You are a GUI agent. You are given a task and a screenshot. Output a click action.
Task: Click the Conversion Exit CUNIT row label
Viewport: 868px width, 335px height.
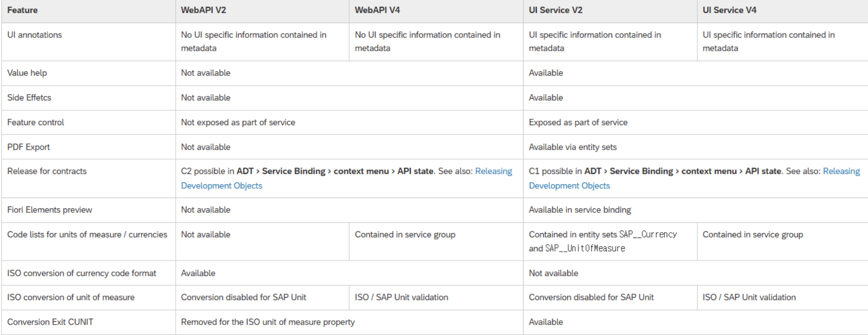click(x=50, y=322)
